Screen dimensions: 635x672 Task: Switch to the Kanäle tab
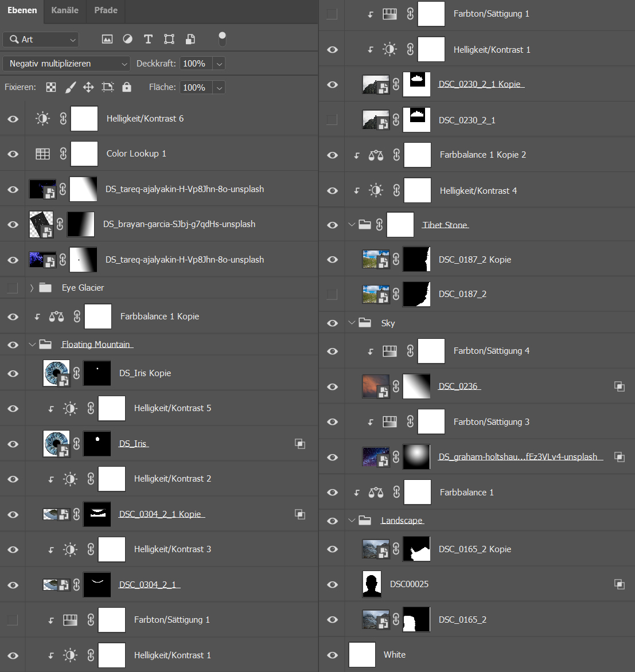click(x=65, y=10)
